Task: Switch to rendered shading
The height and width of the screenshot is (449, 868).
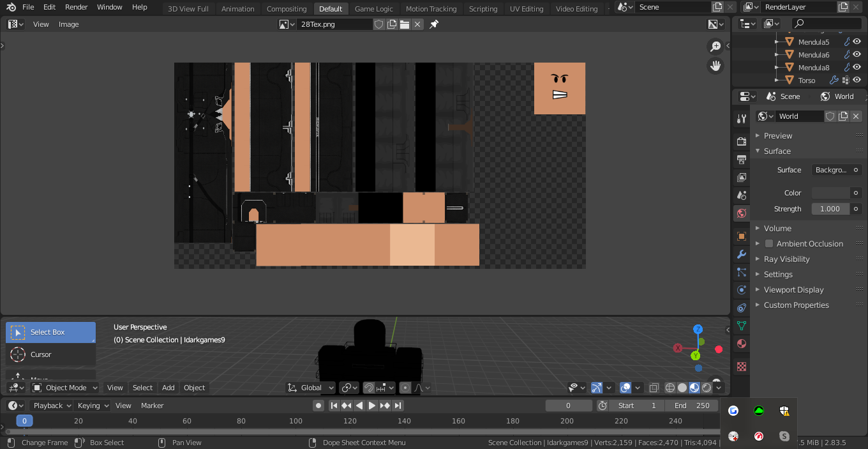Action: pos(707,388)
